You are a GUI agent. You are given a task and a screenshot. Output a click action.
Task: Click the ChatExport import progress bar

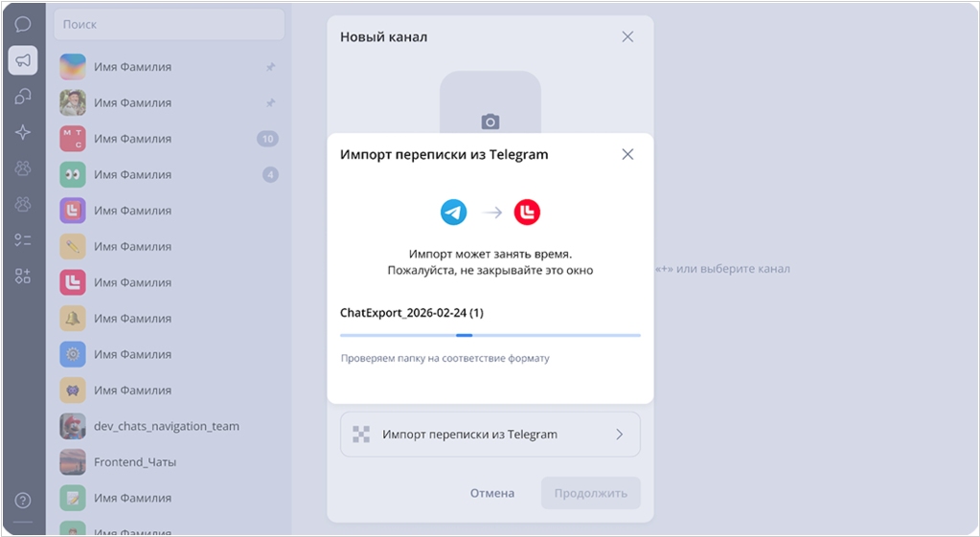click(x=490, y=335)
